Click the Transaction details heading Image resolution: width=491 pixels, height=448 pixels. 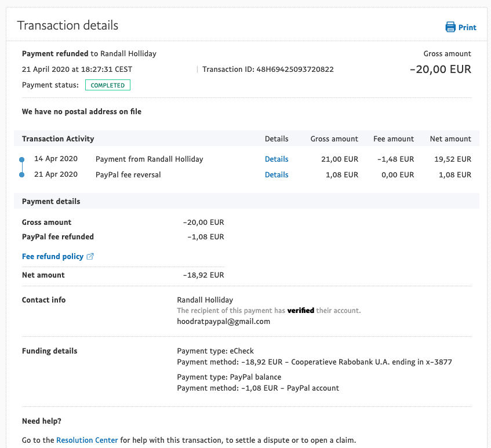[x=68, y=26]
